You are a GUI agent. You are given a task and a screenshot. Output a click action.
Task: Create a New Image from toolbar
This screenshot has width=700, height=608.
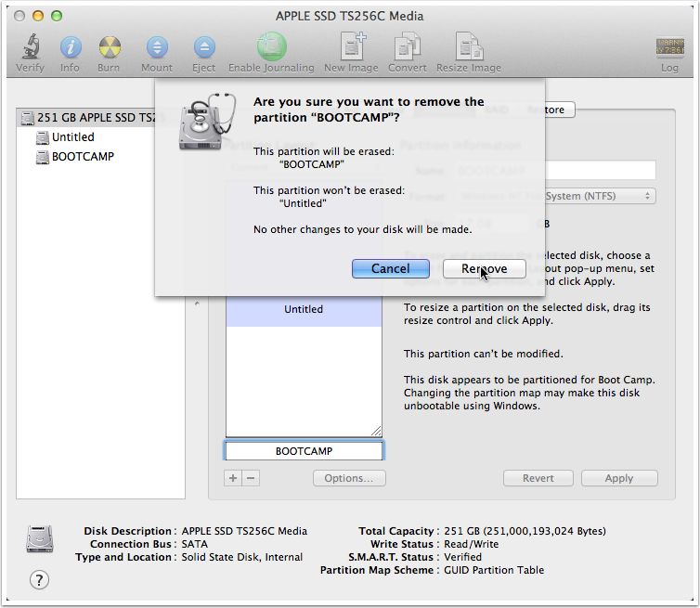click(x=351, y=46)
